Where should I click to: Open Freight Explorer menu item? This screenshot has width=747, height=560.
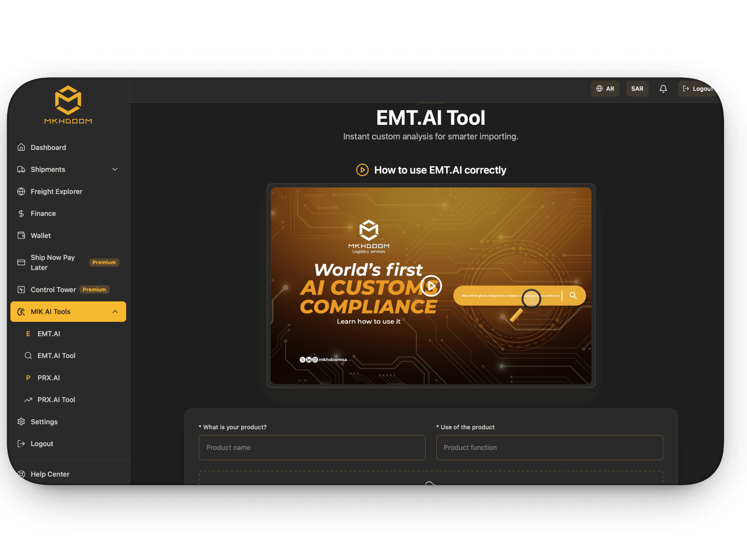point(68,192)
